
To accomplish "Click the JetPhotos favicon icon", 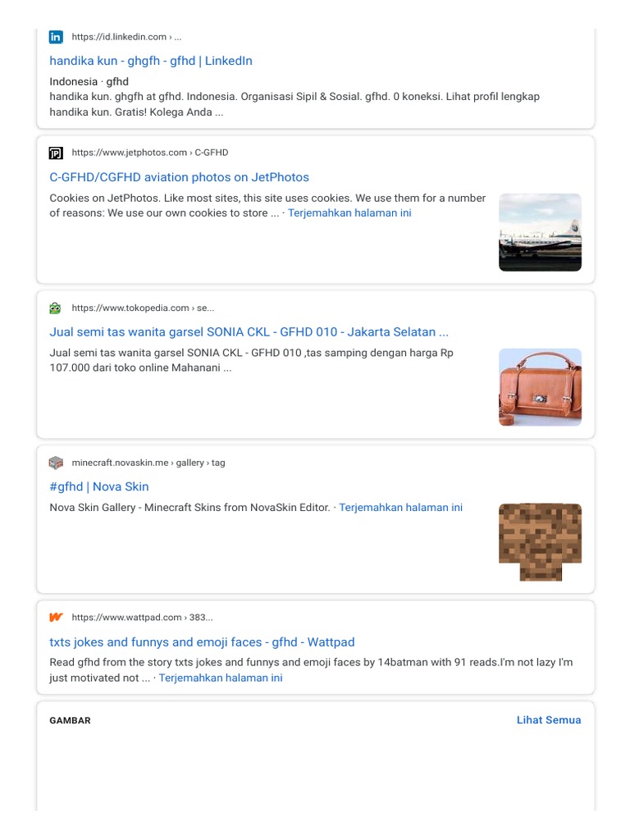I will tap(56, 153).
